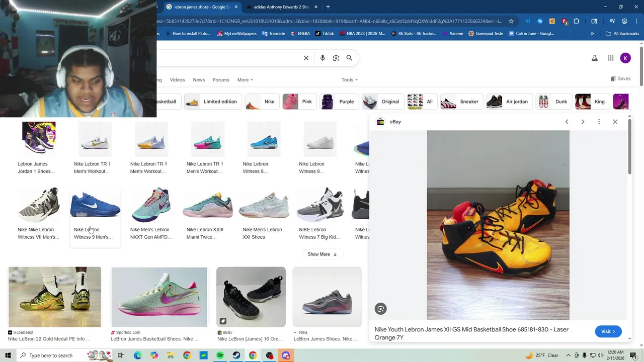Search inside image with Lens icon on preview
Viewport: 644px width, 362px height.
(x=380, y=309)
